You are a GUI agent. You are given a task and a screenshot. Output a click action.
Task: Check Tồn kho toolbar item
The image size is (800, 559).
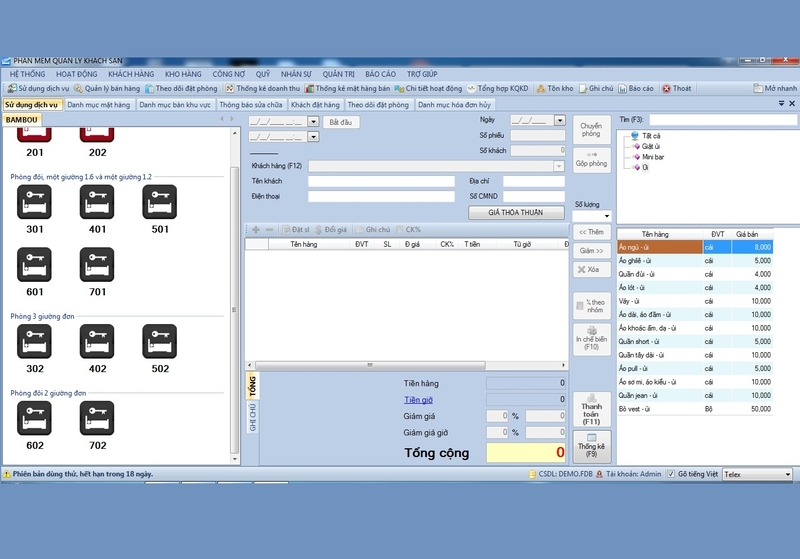tap(555, 88)
